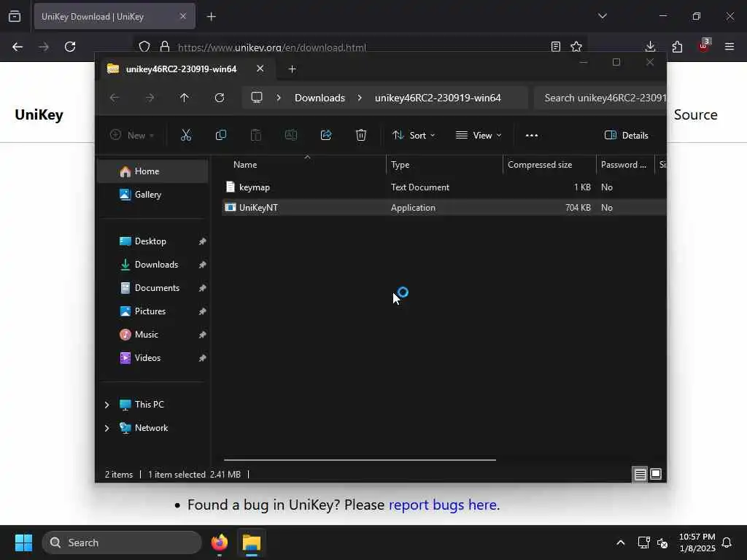Select the keymap text file
Screen dimensions: 747x560
click(x=444, y=187)
